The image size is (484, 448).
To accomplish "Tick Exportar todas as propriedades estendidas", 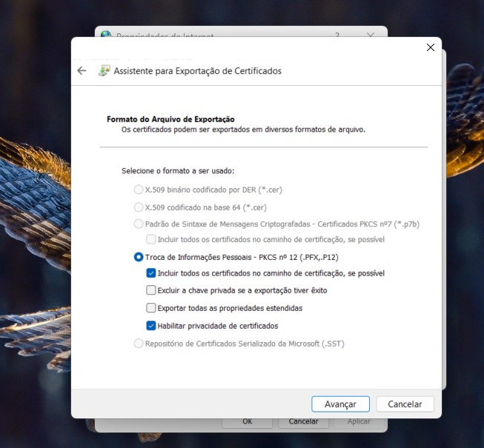I will pos(151,308).
